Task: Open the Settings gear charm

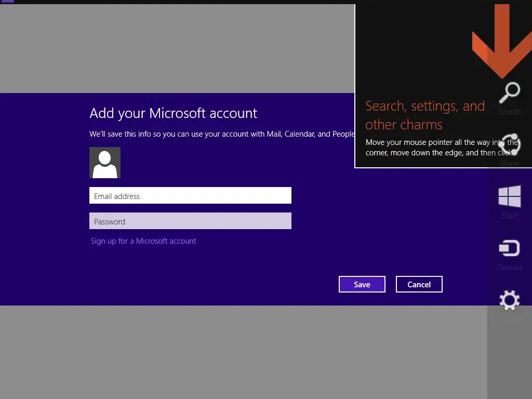Action: tap(509, 300)
